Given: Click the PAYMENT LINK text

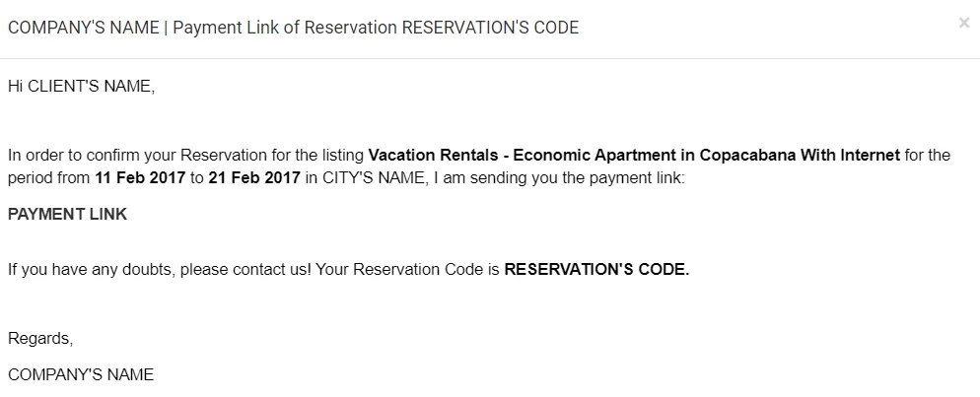Looking at the screenshot, I should pyautogui.click(x=67, y=214).
